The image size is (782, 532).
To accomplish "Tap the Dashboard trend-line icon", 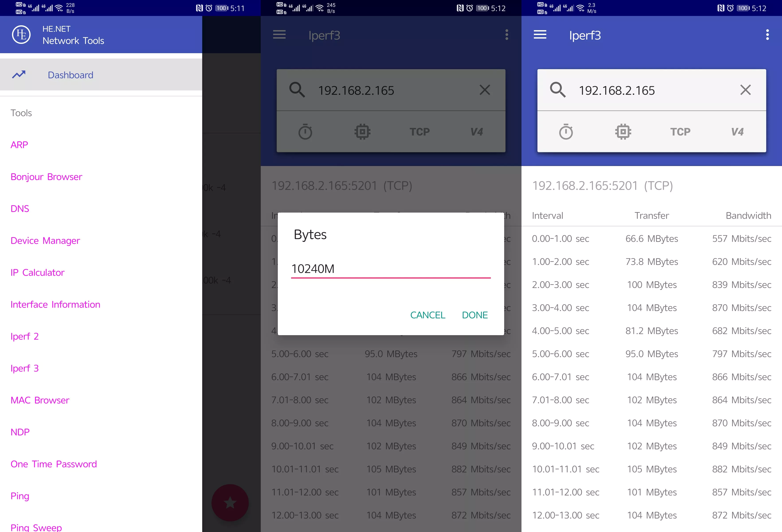I will click(19, 74).
